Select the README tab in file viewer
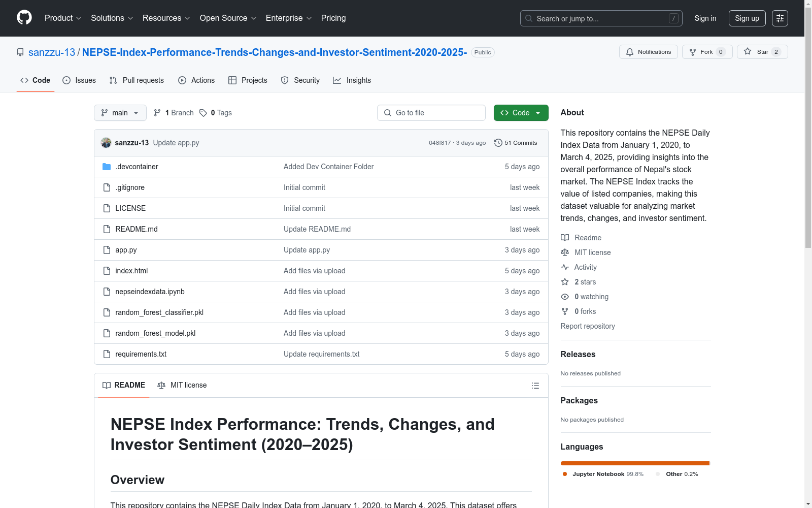This screenshot has height=508, width=812. (124, 385)
